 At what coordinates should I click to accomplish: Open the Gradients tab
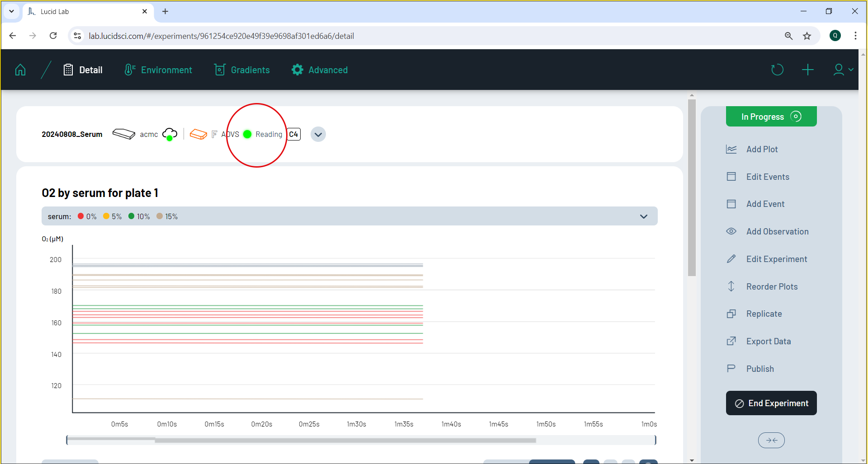(242, 70)
